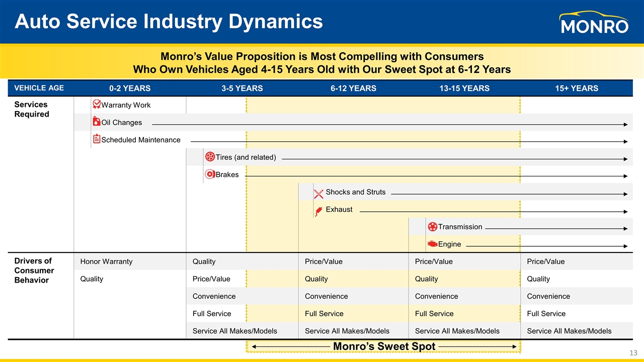Click the 'Drivers of Consumer Behavior' heading
644x362 pixels.
34,270
